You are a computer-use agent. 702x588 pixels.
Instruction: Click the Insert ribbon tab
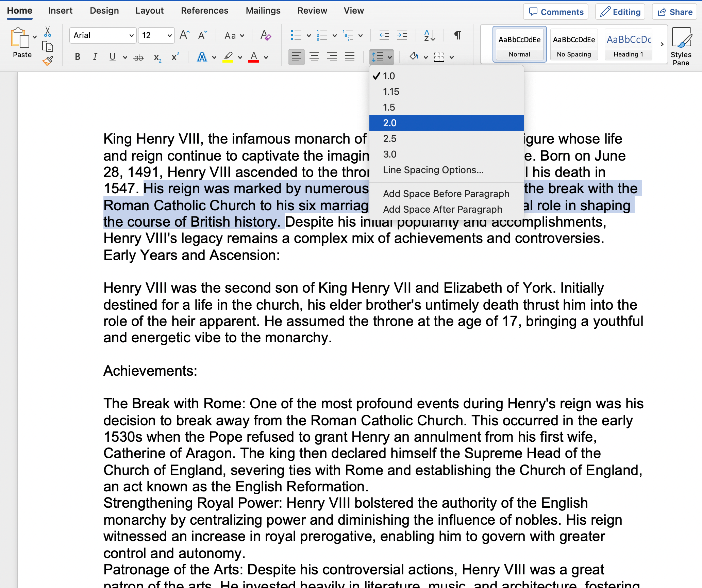(x=60, y=11)
